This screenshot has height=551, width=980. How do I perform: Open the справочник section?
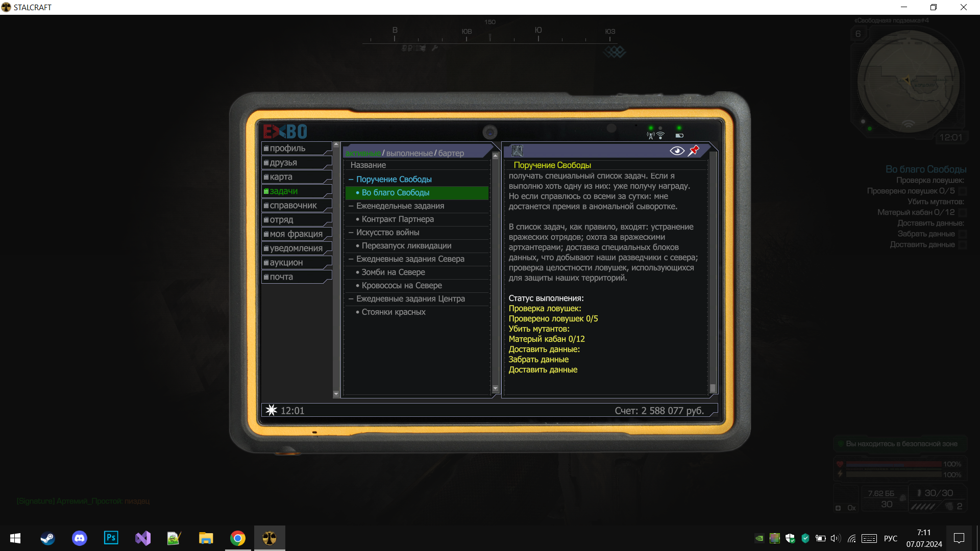coord(297,206)
